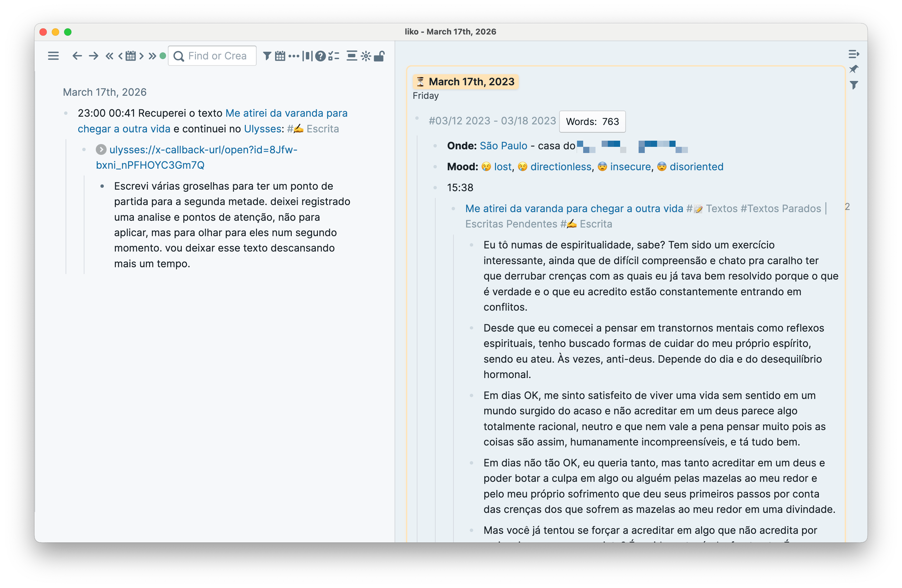Select bullet of 'Em dias OK' paragraph
The height and width of the screenshot is (588, 902).
[x=471, y=395]
